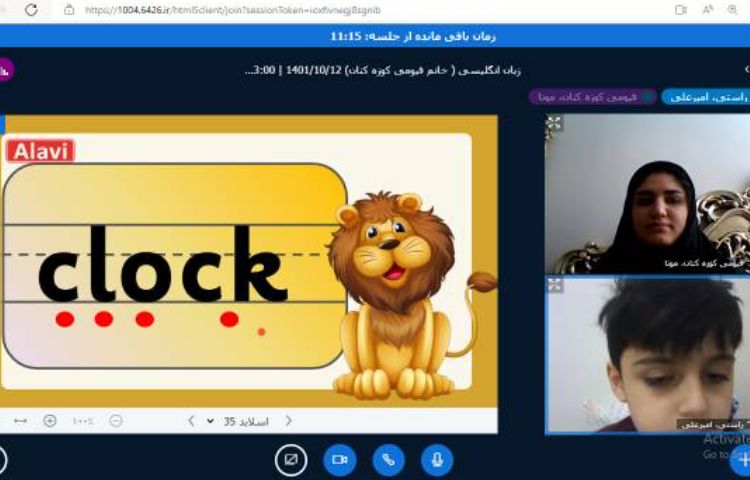The height and width of the screenshot is (480, 750).
Task: Reset the presentation zoom percentage value
Action: [x=83, y=421]
